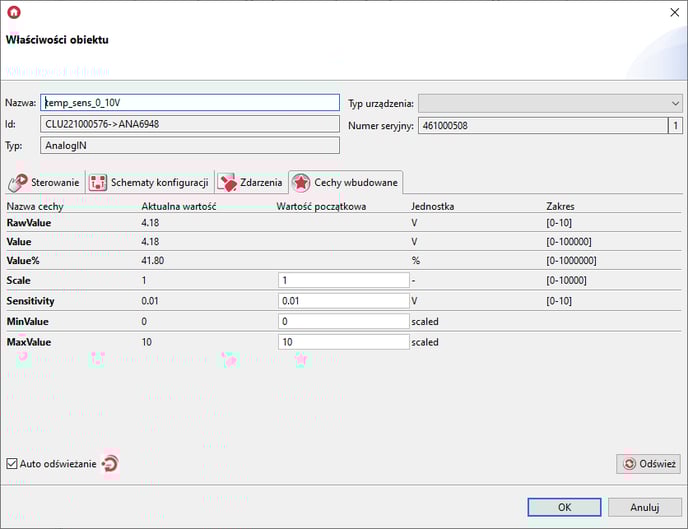Click the Właściwości obiektu dialog title
Image resolution: width=688 pixels, height=529 pixels.
[x=57, y=39]
